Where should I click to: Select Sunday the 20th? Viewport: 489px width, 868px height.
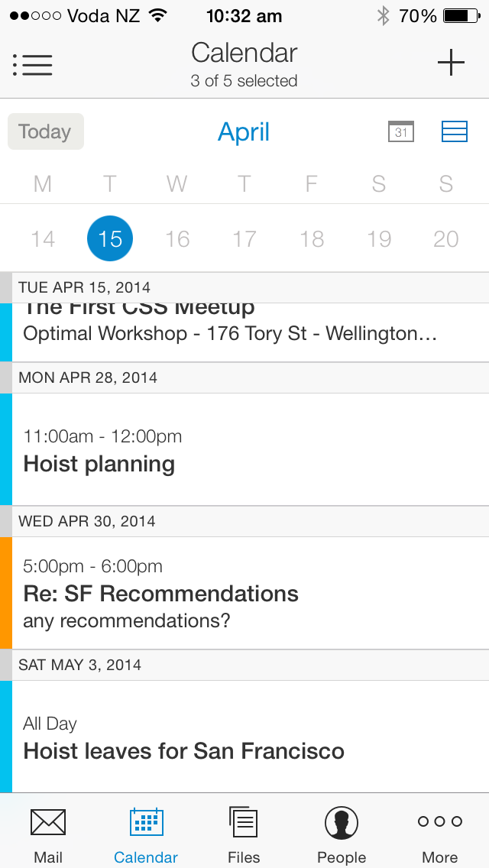coord(445,238)
